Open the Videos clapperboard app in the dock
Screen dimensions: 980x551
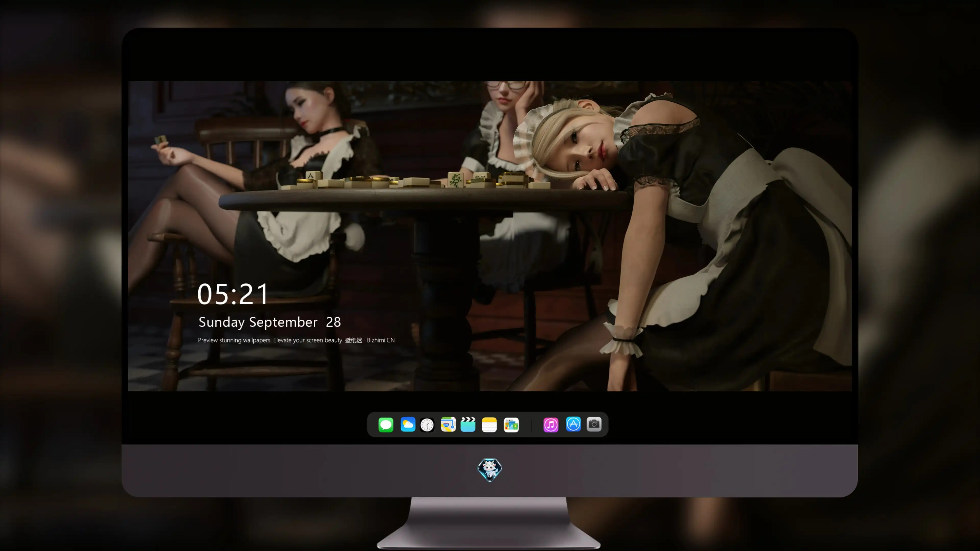(x=468, y=424)
